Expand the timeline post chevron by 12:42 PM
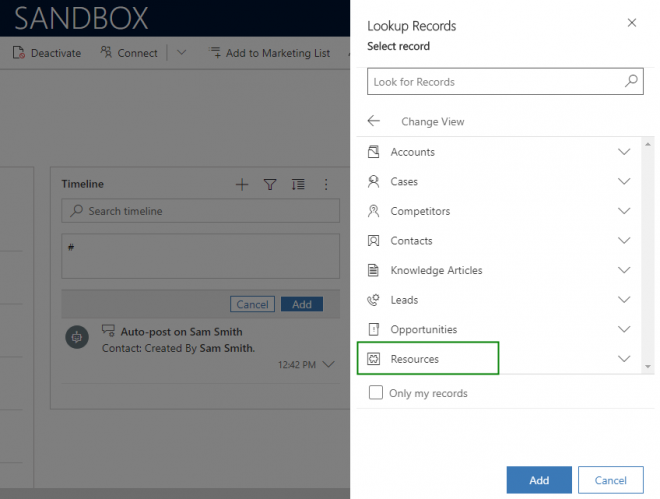 (x=329, y=365)
